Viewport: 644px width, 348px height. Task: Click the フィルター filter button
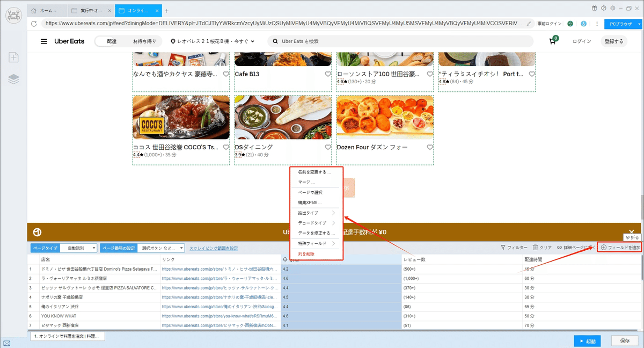[x=514, y=248]
